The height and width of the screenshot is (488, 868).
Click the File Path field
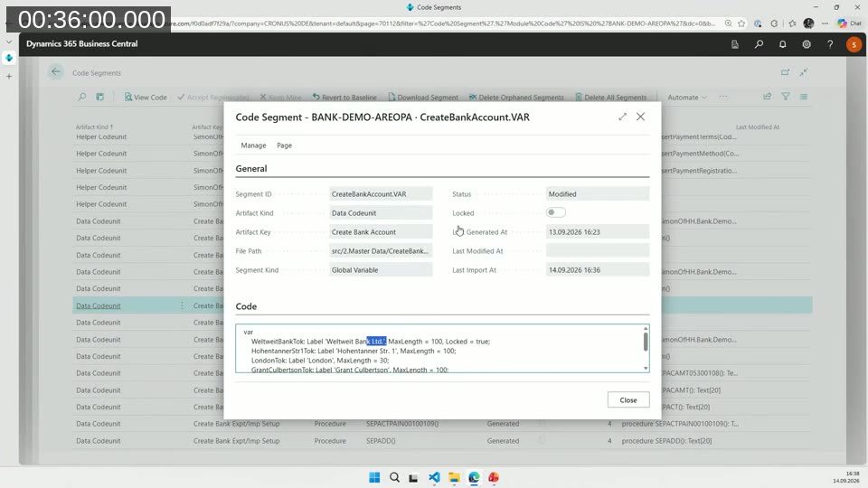(381, 251)
